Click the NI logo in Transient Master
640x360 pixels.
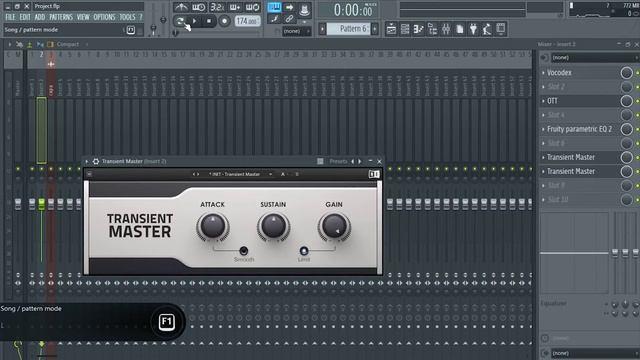(x=374, y=174)
